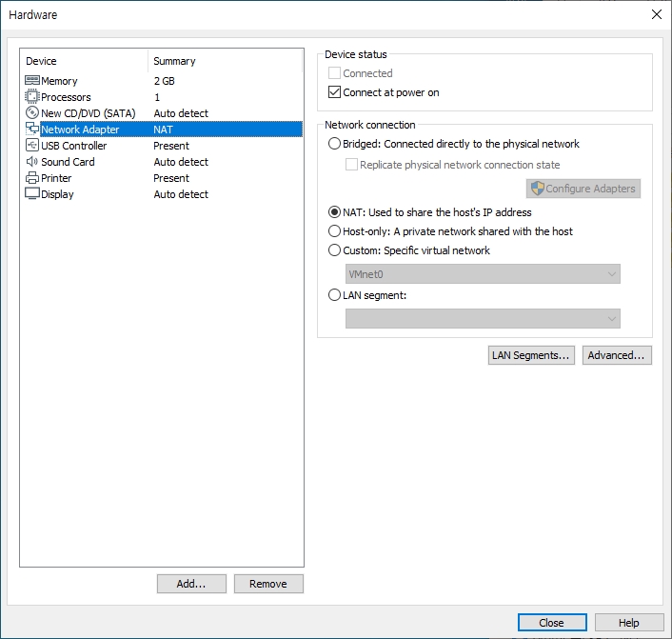Open LAN Segments dialog
The width and height of the screenshot is (672, 639).
pyautogui.click(x=531, y=355)
